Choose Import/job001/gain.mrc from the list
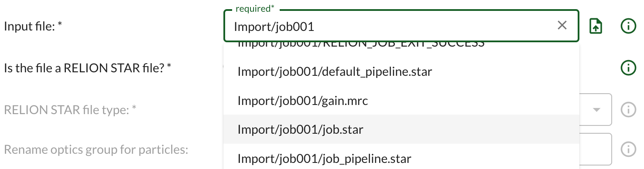This screenshot has height=169, width=644. (x=401, y=101)
